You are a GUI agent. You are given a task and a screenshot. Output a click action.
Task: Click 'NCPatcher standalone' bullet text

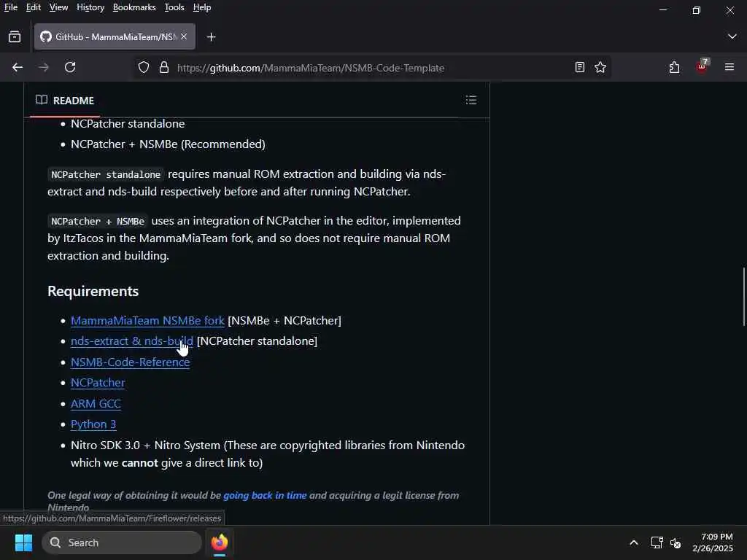pos(128,123)
